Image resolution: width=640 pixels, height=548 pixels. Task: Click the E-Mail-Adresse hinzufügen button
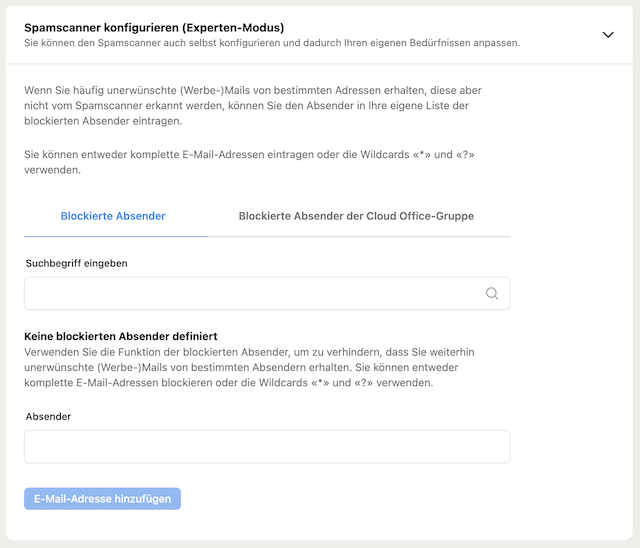(x=102, y=499)
